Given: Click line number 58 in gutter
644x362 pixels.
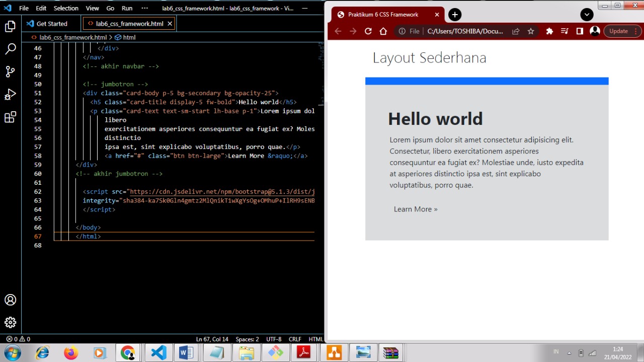Looking at the screenshot, I should click(x=38, y=156).
